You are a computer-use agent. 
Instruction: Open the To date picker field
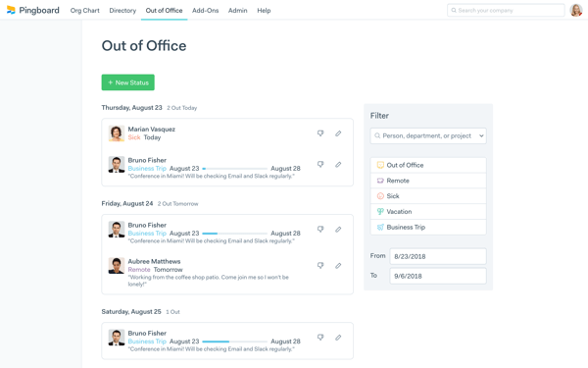coord(438,276)
